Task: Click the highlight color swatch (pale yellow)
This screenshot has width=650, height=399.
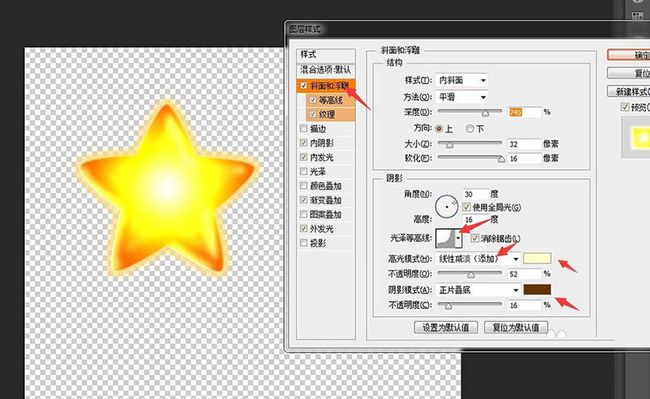Action: point(537,258)
